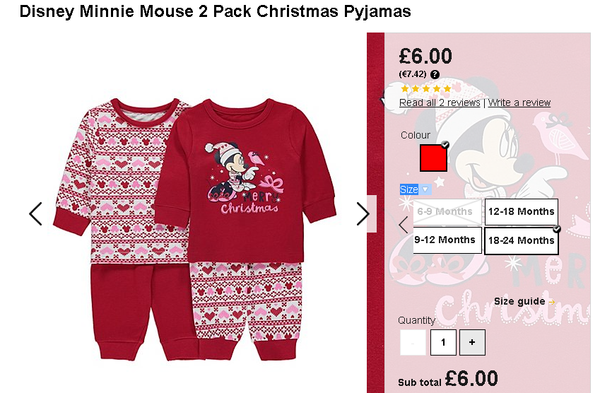The height and width of the screenshot is (393, 600).
Task: Click the yellow arrow next to Size guide
Action: 551,302
